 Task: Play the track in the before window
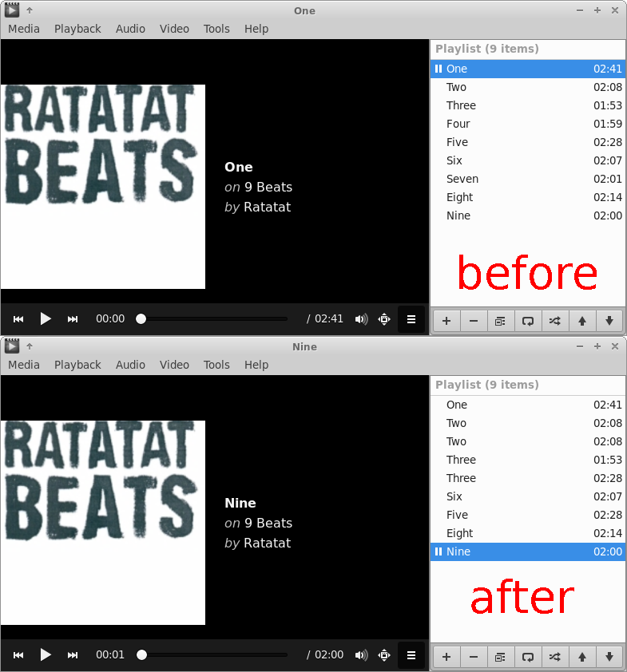click(46, 319)
